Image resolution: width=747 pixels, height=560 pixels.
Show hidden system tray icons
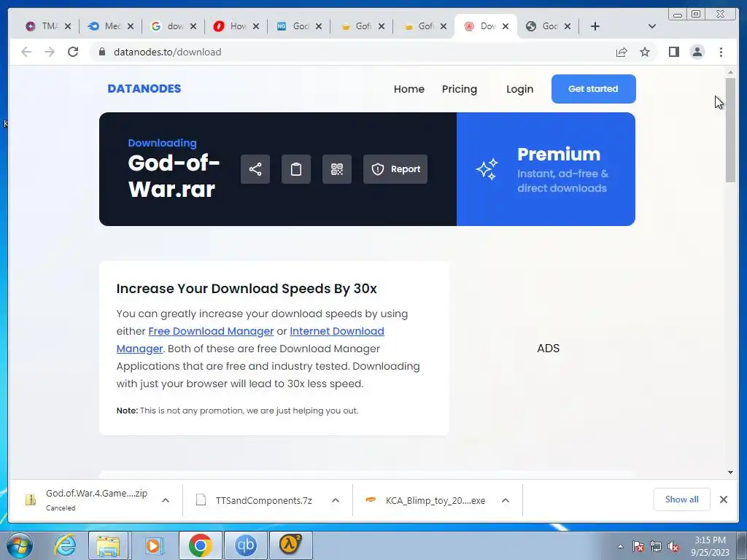(620, 546)
